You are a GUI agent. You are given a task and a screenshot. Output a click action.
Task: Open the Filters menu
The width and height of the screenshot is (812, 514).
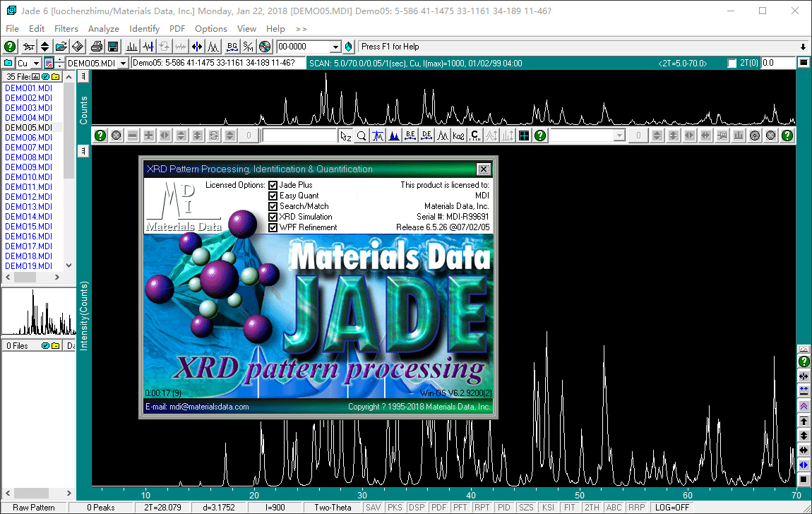[x=66, y=29]
